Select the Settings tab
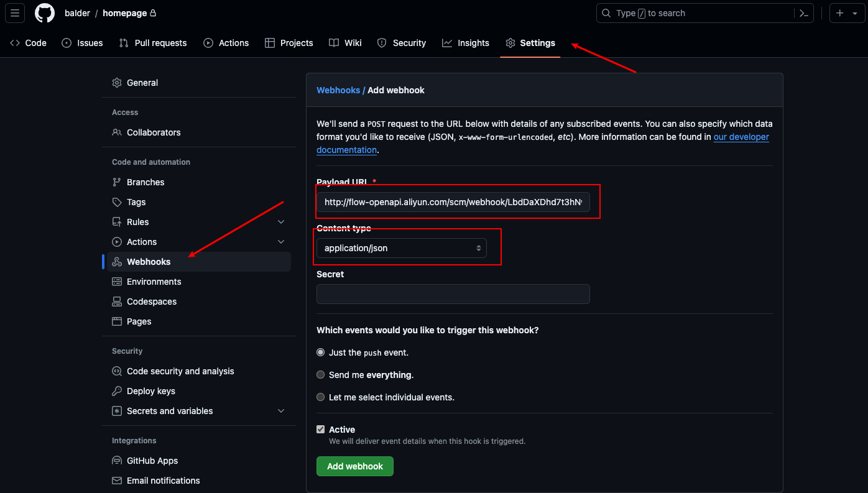 (x=530, y=43)
